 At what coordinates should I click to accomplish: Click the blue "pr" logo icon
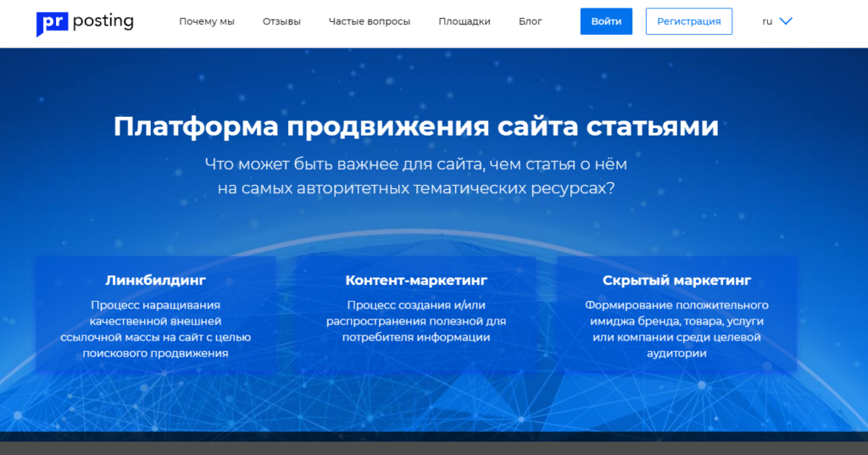52,23
